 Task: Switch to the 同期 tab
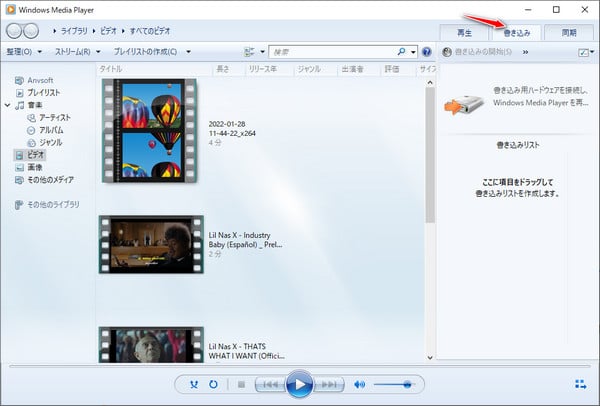pos(569,33)
